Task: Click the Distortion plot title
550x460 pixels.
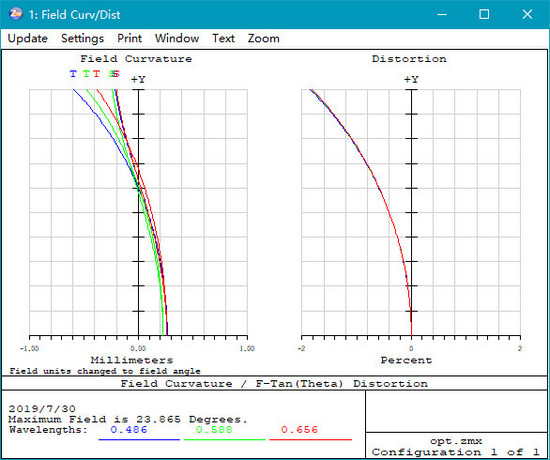Action: coord(409,59)
